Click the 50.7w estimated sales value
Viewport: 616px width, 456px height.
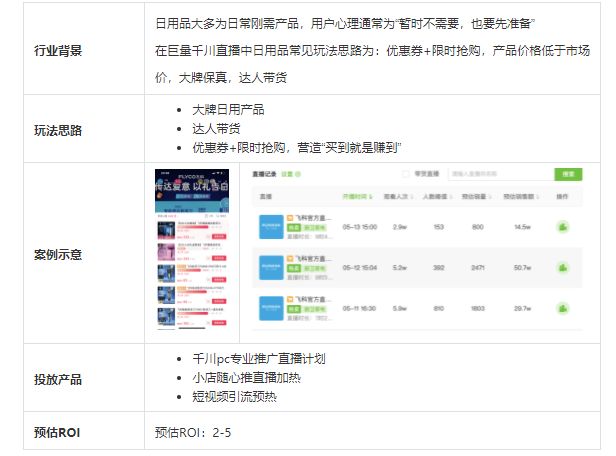[x=522, y=268]
